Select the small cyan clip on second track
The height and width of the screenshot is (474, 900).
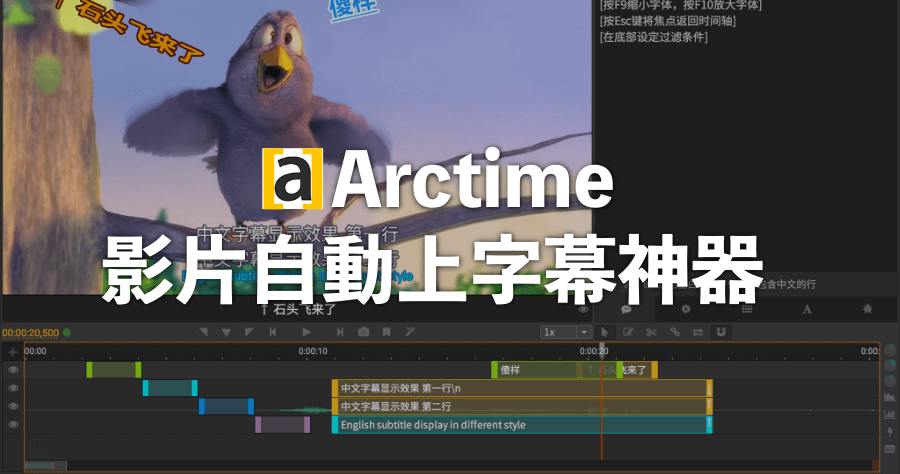[170, 388]
